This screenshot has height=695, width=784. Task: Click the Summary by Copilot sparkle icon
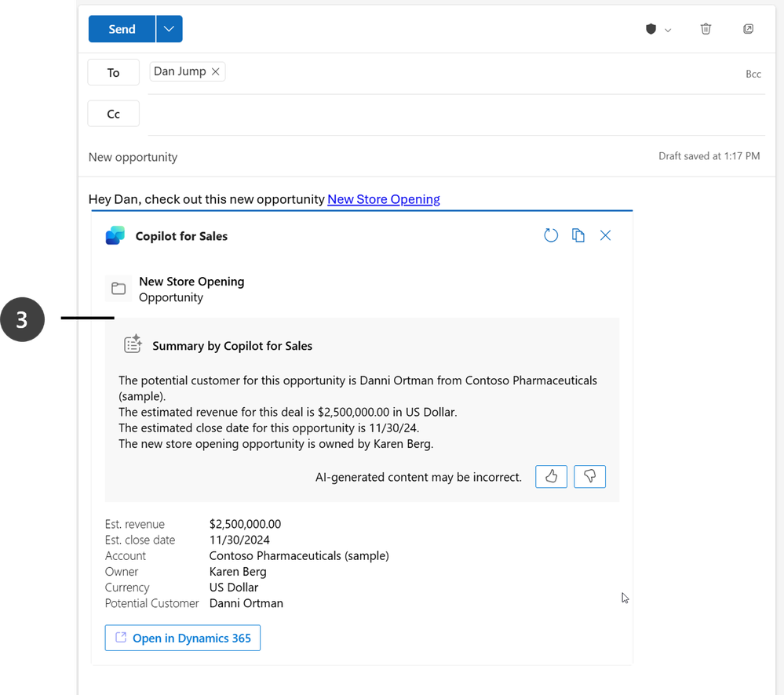(x=133, y=344)
